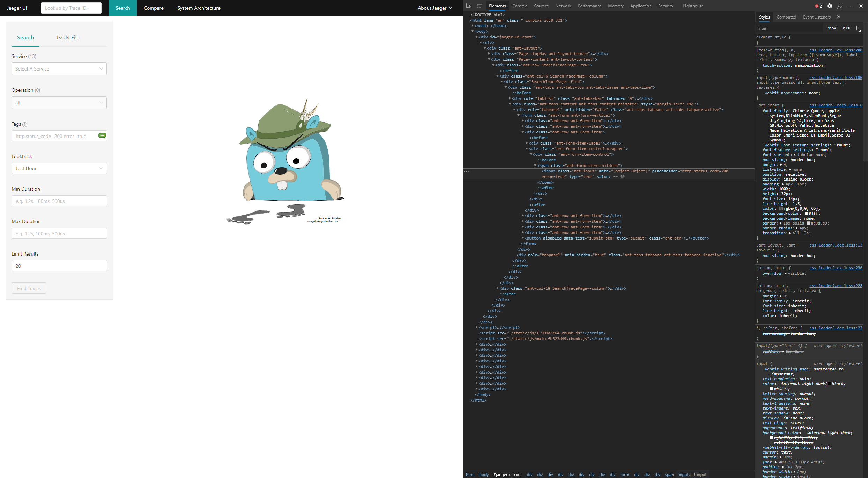Select the #jaeger-ui-root breadcrumb

(507, 475)
